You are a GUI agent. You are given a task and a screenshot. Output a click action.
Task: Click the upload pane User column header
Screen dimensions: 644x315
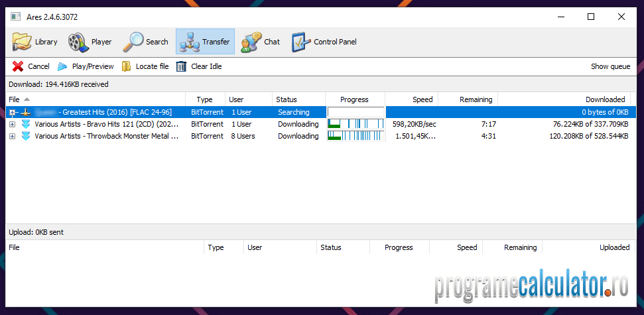pos(280,247)
